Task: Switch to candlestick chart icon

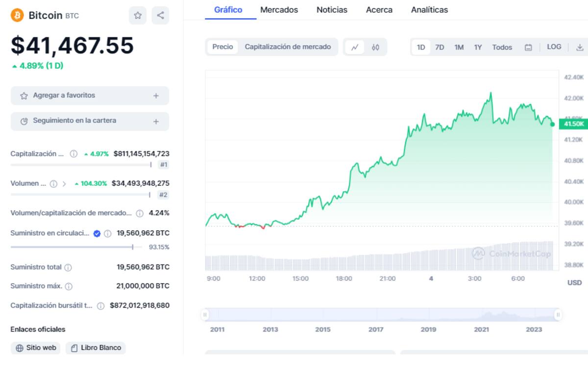Action: coord(375,48)
